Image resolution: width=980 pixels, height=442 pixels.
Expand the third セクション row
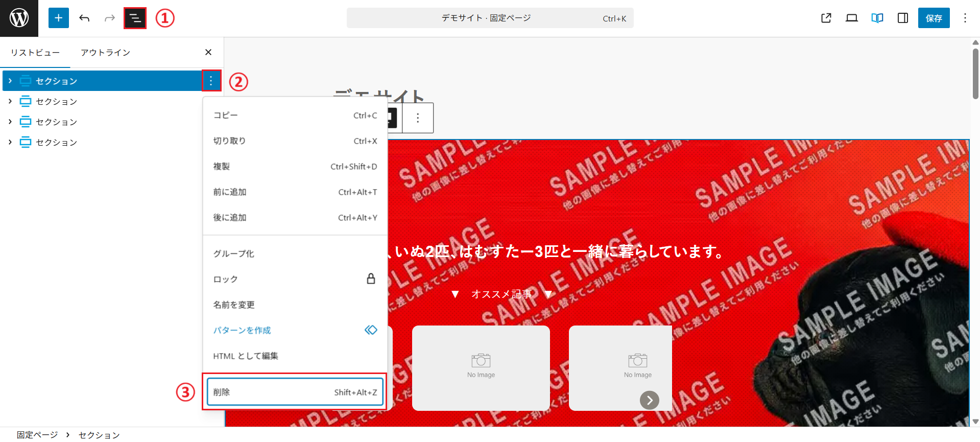(x=10, y=122)
